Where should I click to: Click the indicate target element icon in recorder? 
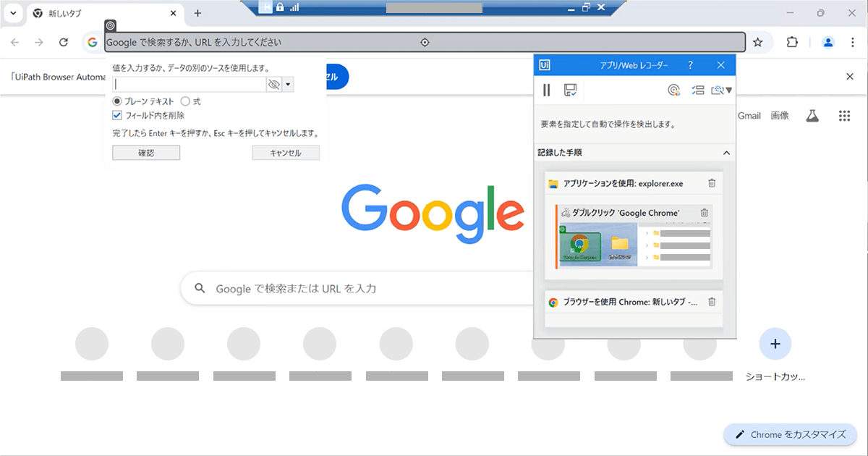pos(673,90)
